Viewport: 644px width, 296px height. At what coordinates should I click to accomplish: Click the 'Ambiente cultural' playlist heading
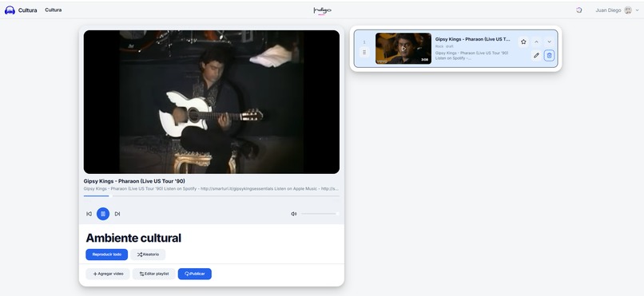pyautogui.click(x=133, y=238)
